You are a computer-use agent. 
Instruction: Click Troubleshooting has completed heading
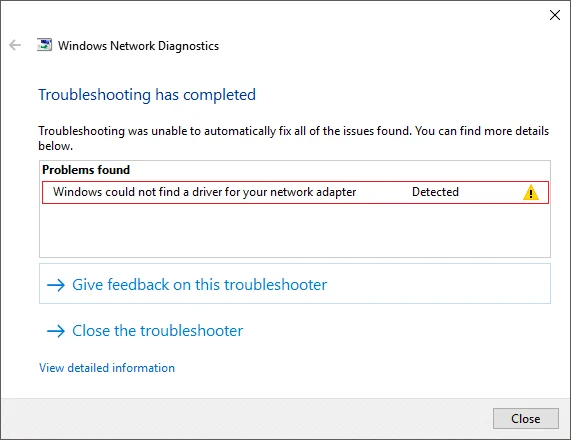click(x=147, y=95)
